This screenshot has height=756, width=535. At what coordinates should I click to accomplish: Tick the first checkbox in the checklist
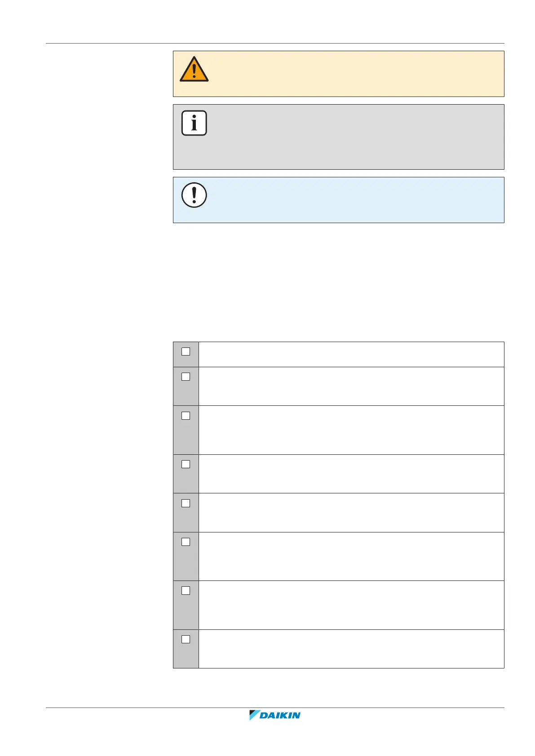click(x=186, y=352)
